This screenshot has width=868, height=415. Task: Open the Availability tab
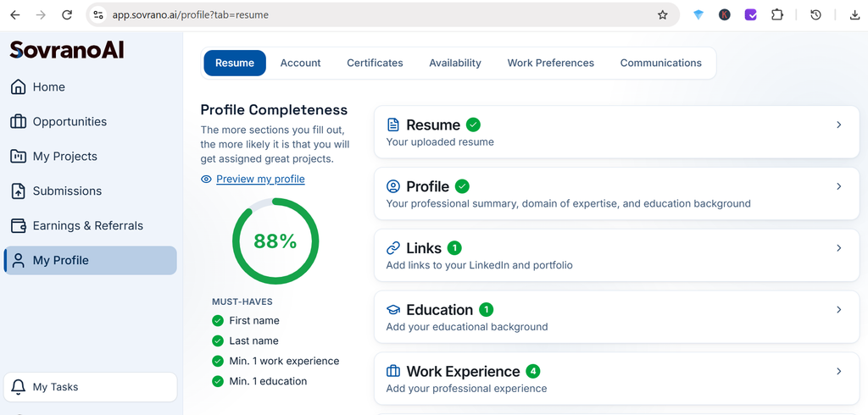[x=455, y=63]
